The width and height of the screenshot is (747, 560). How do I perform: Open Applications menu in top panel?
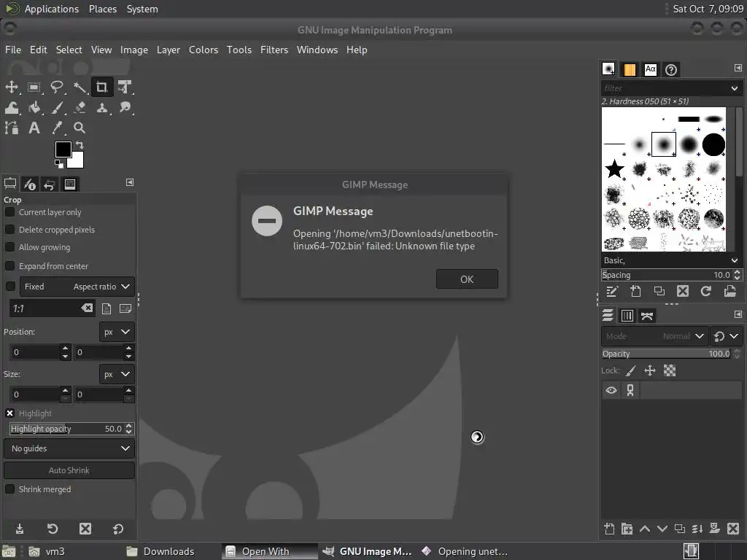52,9
